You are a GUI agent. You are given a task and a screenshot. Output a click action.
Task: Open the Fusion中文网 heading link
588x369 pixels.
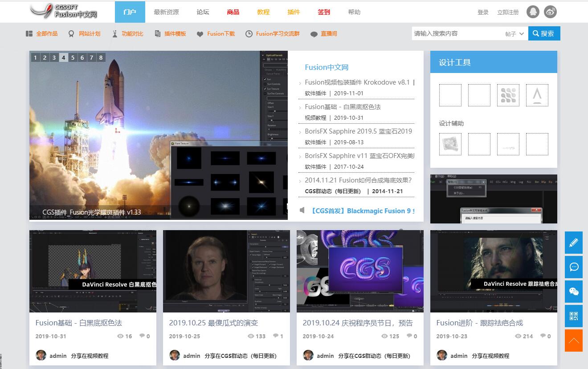click(327, 67)
